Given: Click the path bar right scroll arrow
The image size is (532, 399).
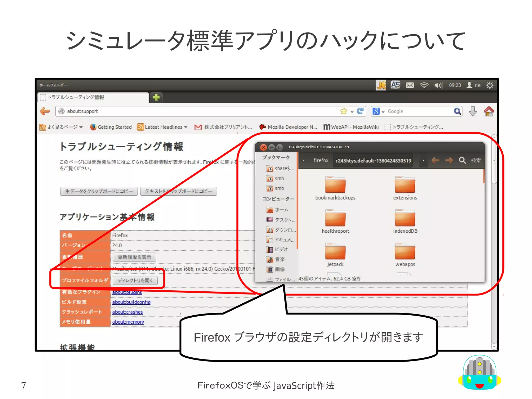Looking at the screenshot, I should point(423,160).
